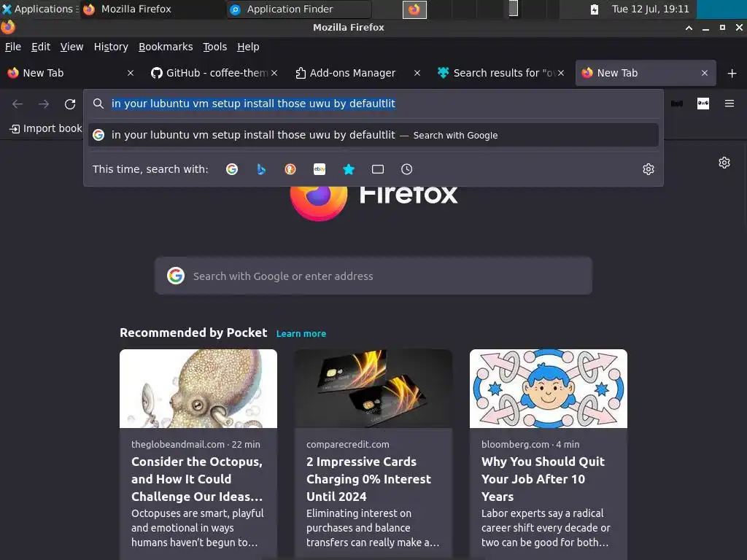Open the Help menu
This screenshot has height=560, width=747.
tap(248, 47)
